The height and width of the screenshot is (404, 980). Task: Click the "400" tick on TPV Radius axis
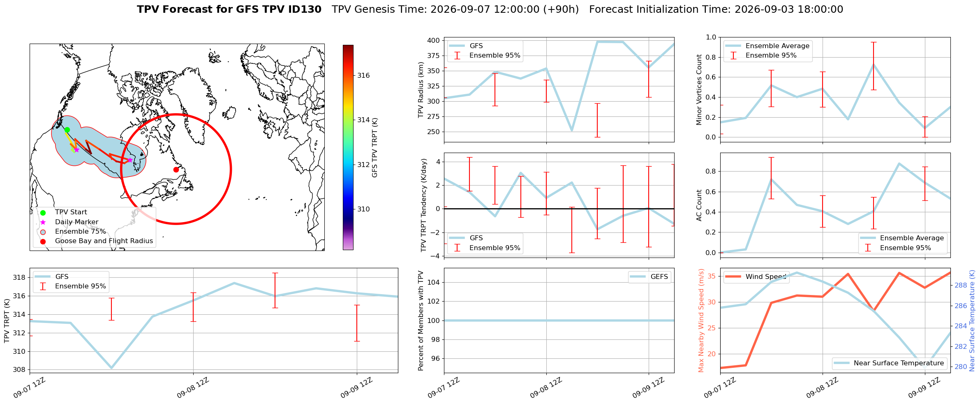click(433, 41)
